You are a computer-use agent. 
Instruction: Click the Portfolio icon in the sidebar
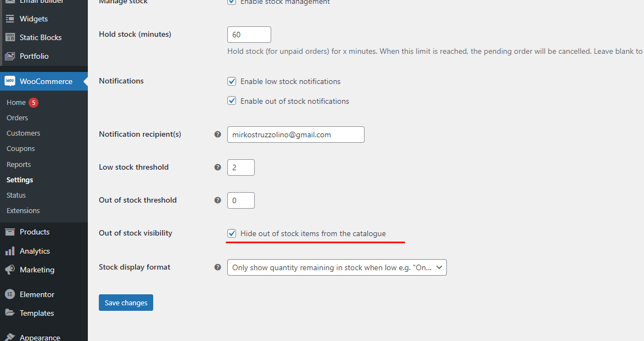click(x=10, y=56)
